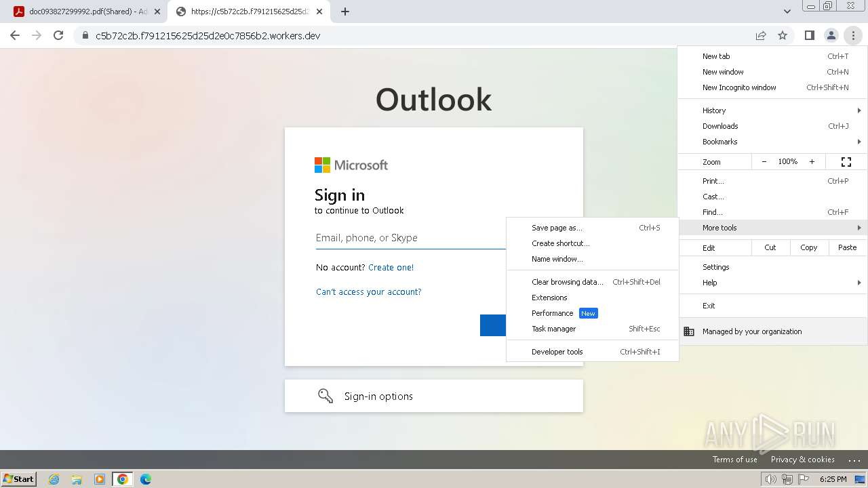Open the tab search chevron
This screenshot has height=488, width=868.
coord(787,12)
